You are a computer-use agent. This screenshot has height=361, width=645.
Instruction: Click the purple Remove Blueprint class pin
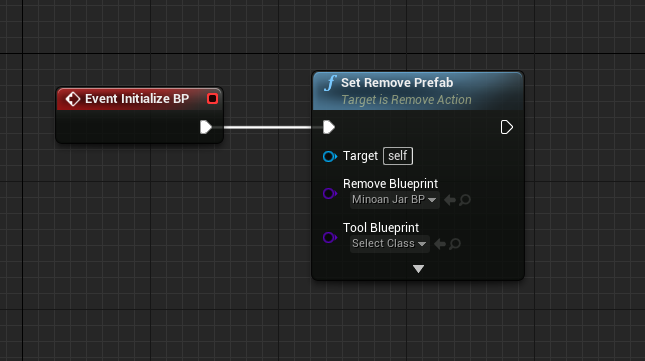[x=330, y=193]
